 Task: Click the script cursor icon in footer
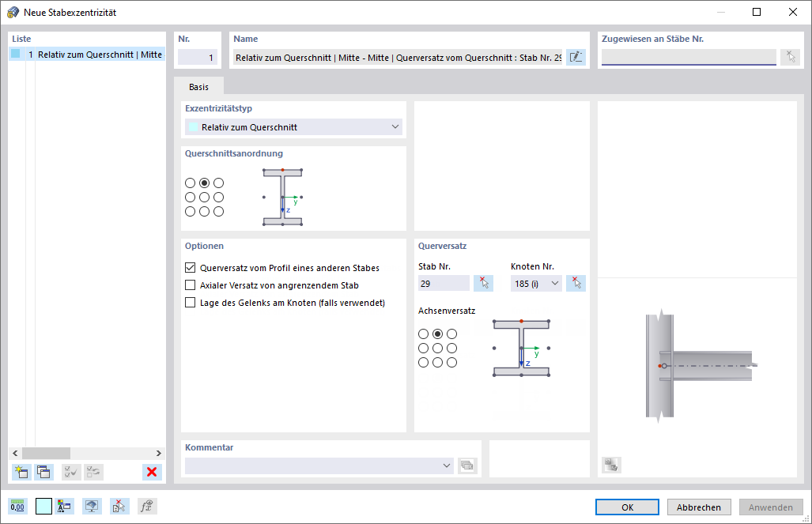pyautogui.click(x=119, y=506)
